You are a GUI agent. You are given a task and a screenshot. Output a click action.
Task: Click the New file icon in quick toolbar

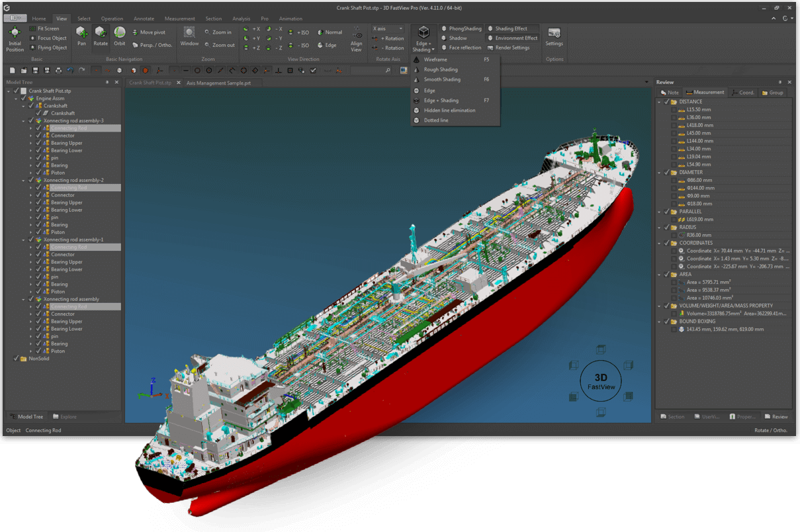click(x=12, y=70)
